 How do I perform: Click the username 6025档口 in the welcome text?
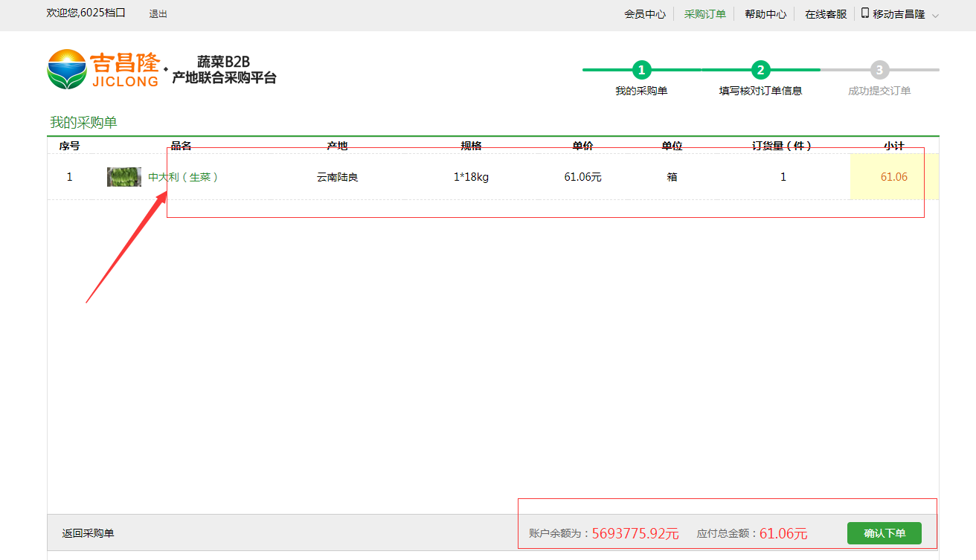(x=103, y=13)
